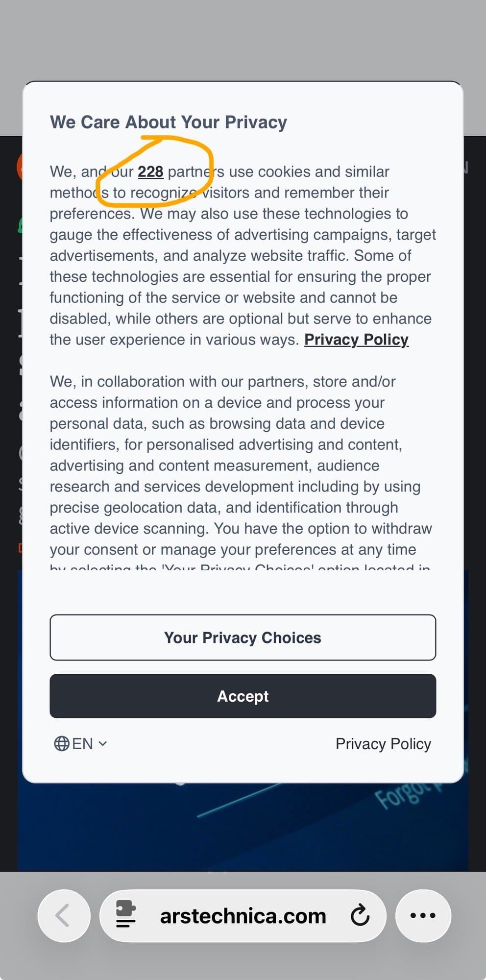
Task: Click the partially hidden orange Ars logo
Action: coord(20,167)
